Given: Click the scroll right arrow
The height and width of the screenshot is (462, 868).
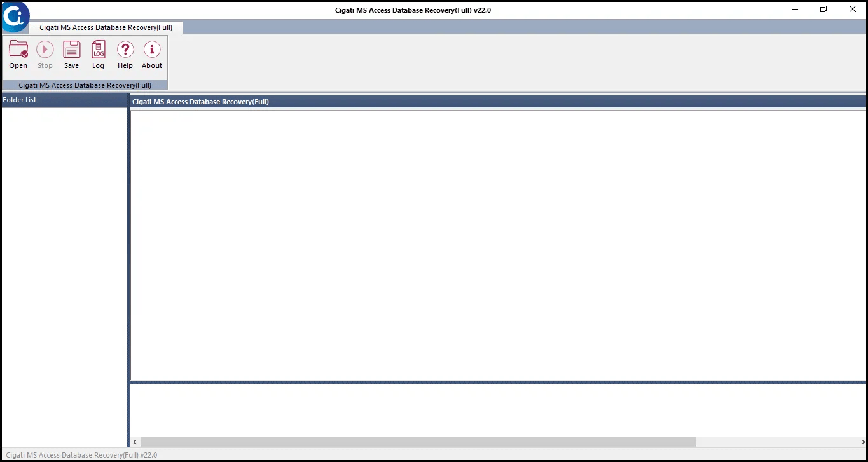Looking at the screenshot, I should [x=862, y=442].
